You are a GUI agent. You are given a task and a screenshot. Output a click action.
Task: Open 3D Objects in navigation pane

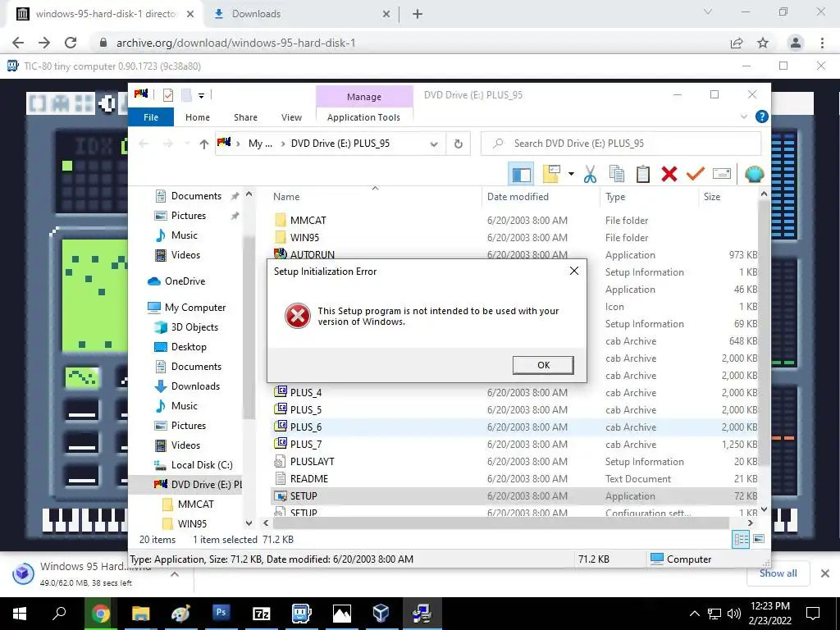[194, 327]
